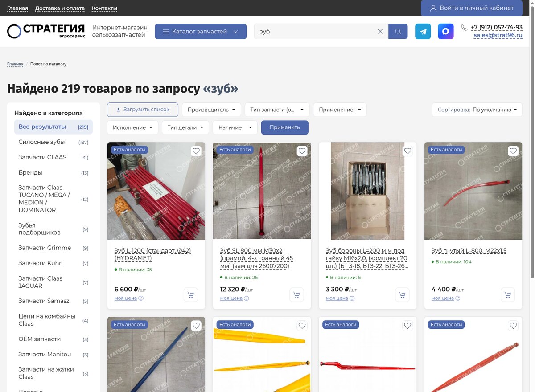This screenshot has width=535, height=392.
Task: Clear the search query with the X
Action: [380, 32]
